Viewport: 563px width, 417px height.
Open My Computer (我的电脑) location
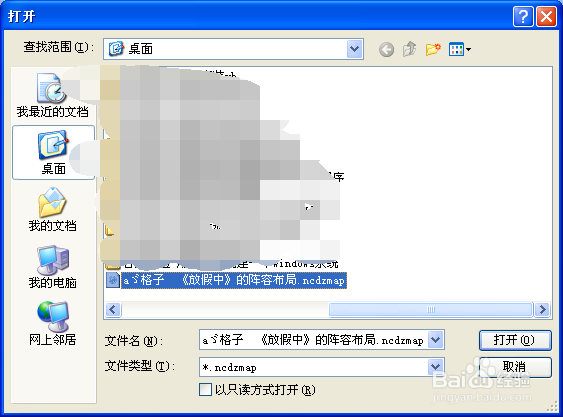click(52, 267)
